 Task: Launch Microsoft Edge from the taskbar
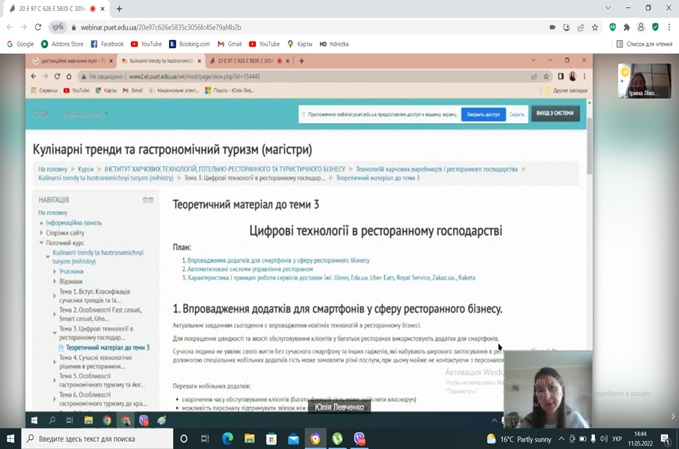tap(227, 439)
